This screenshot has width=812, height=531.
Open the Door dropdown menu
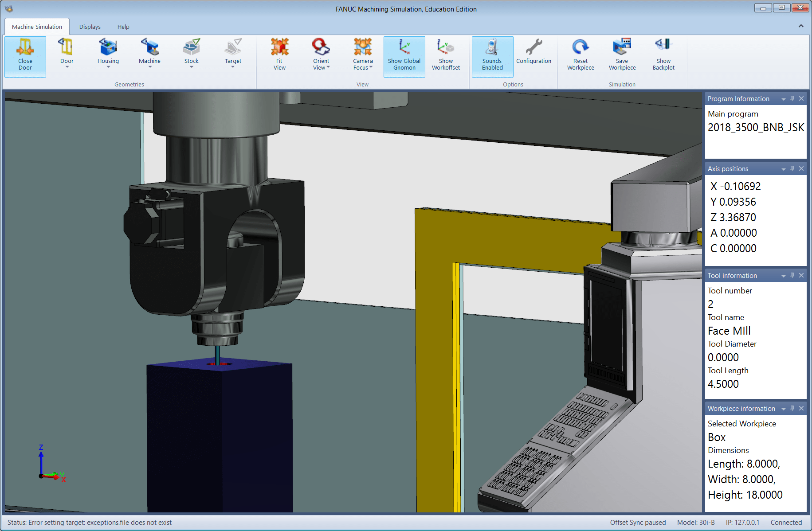pyautogui.click(x=67, y=66)
